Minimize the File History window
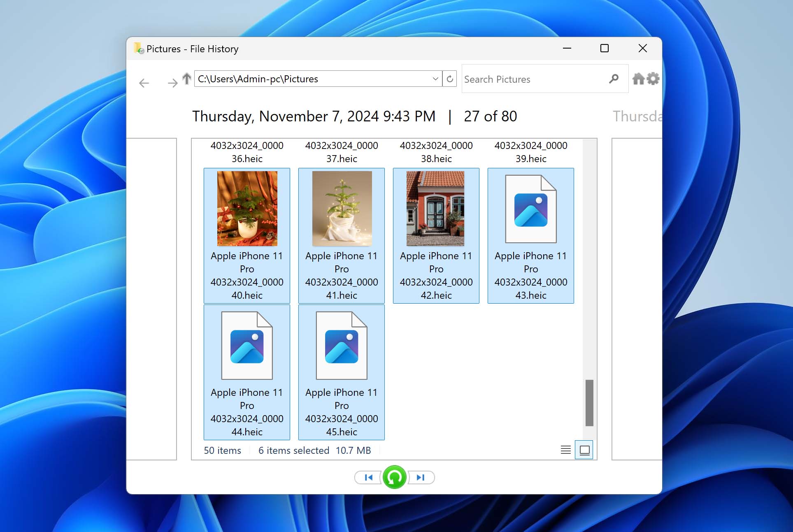 tap(567, 49)
